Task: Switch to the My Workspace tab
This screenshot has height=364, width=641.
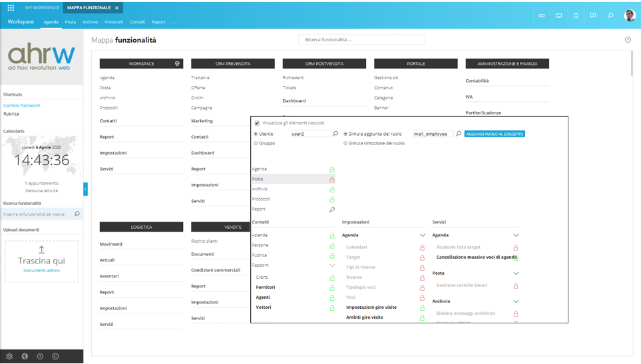Action: pyautogui.click(x=41, y=8)
